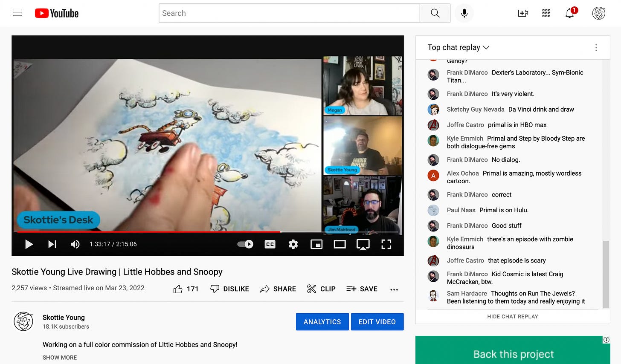Open more actions ellipsis under video
This screenshot has height=364, width=621.
[394, 289]
